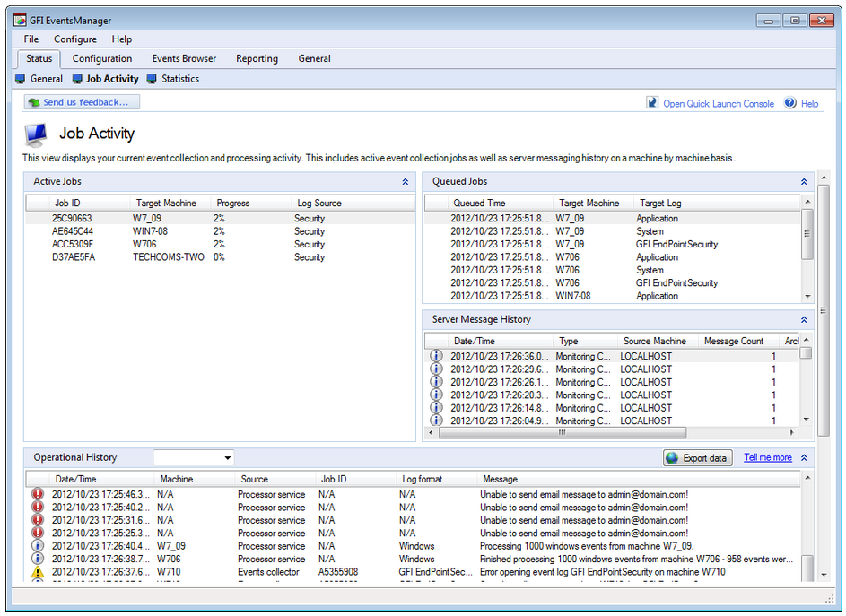Select the Status tab
The height and width of the screenshot is (616, 846).
(39, 59)
